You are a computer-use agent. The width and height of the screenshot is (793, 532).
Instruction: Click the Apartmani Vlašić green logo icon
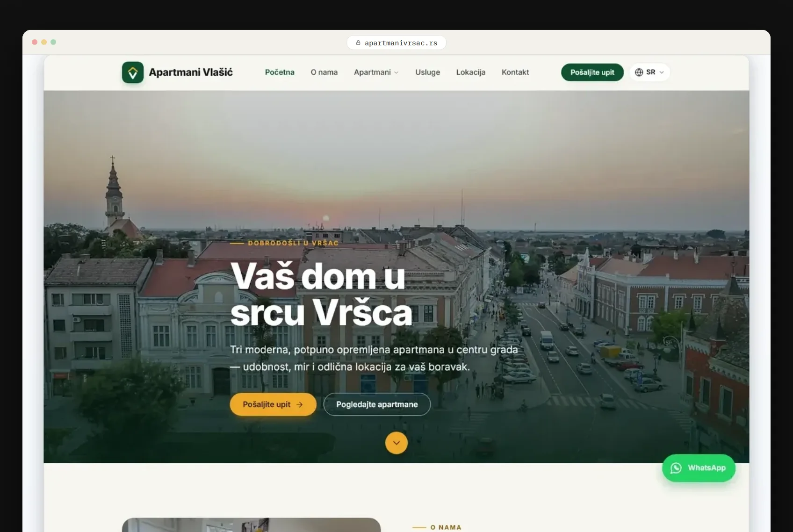[133, 72]
